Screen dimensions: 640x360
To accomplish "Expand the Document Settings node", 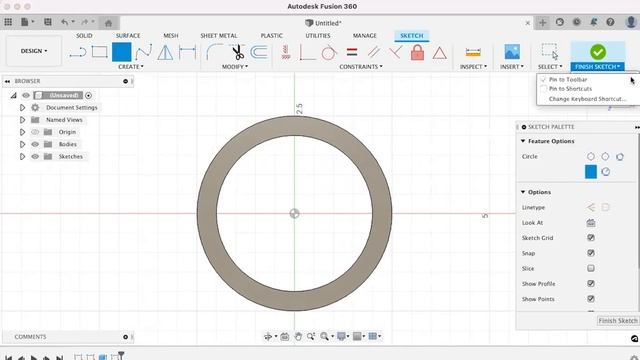I will point(22,107).
